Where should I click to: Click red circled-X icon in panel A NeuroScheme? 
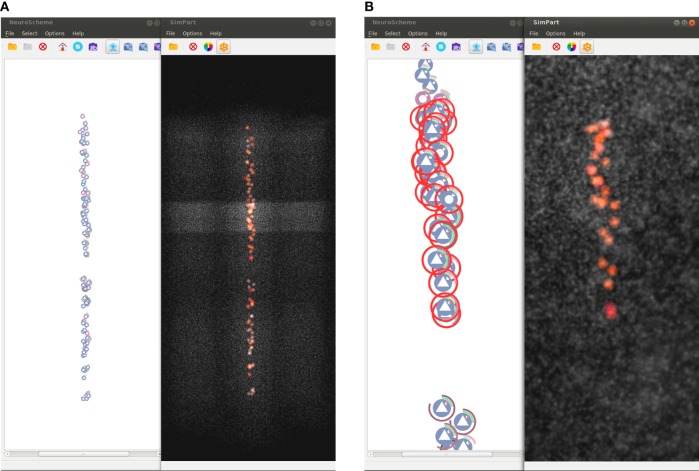pyautogui.click(x=43, y=46)
